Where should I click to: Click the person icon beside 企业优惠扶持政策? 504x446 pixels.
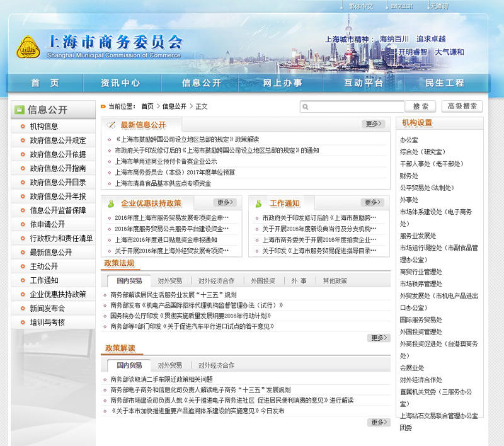(x=112, y=203)
